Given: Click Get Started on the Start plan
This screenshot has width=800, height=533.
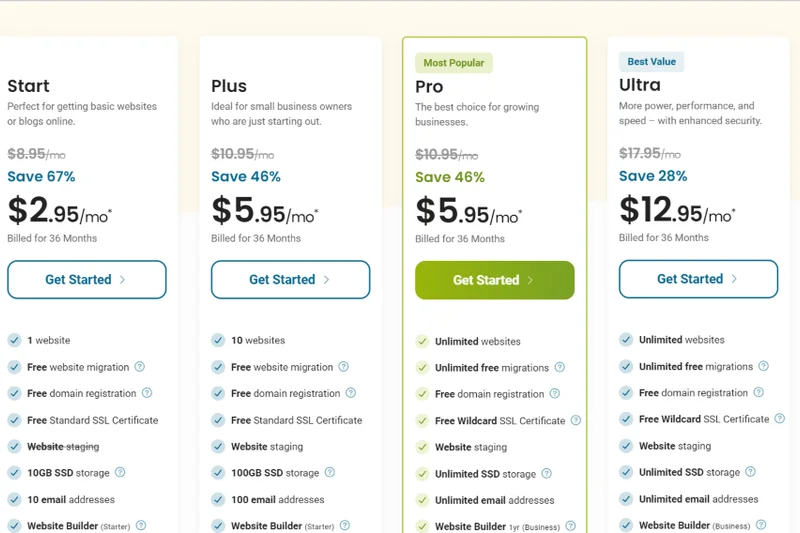Looking at the screenshot, I should point(86,280).
